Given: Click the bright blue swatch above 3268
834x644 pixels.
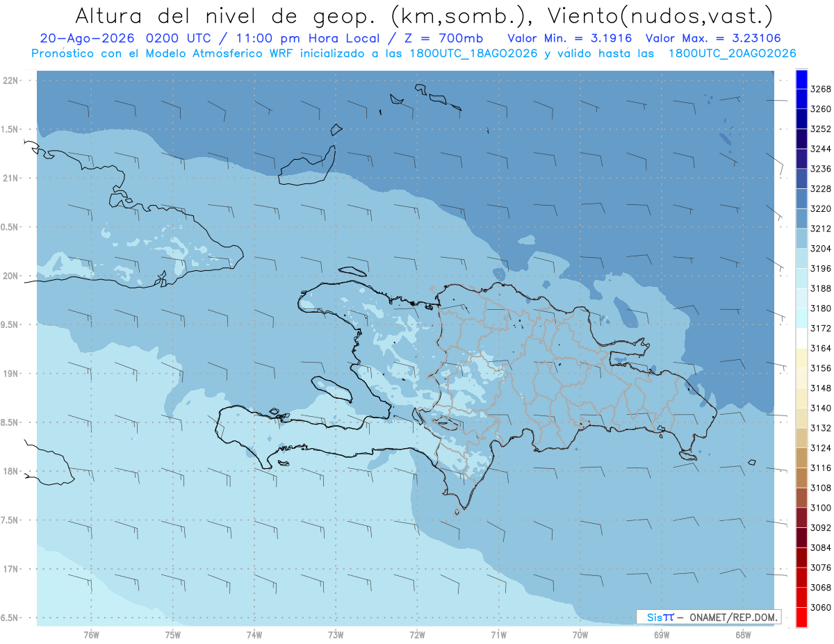Looking at the screenshot, I should 801,78.
